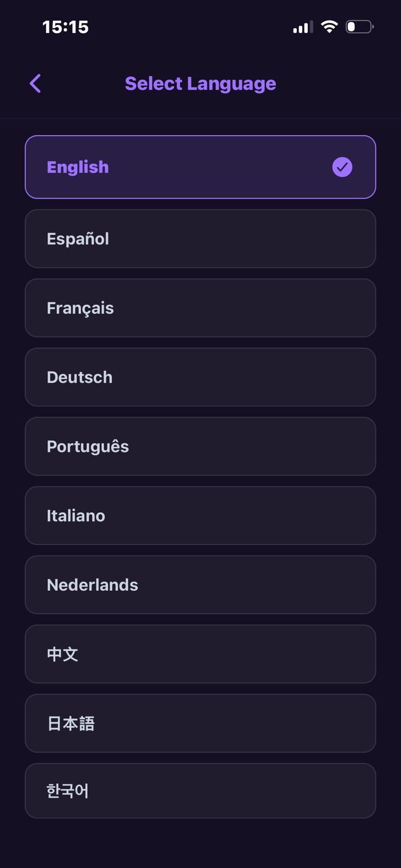Click the purple checkmark next to English
Screen dimensions: 401x868
pos(342,167)
